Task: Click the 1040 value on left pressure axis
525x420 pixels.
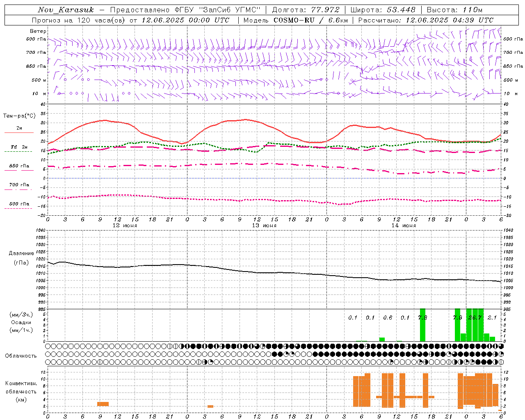Action: (x=41, y=231)
